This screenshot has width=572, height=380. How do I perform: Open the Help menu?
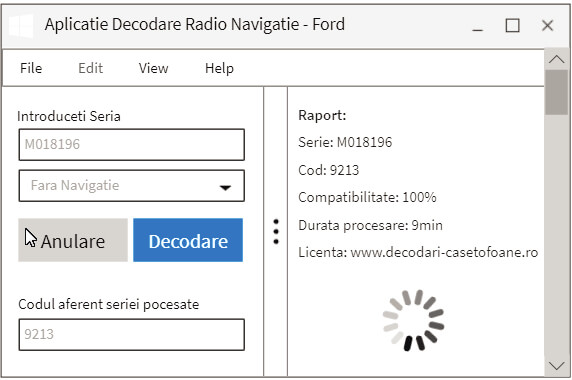click(219, 68)
